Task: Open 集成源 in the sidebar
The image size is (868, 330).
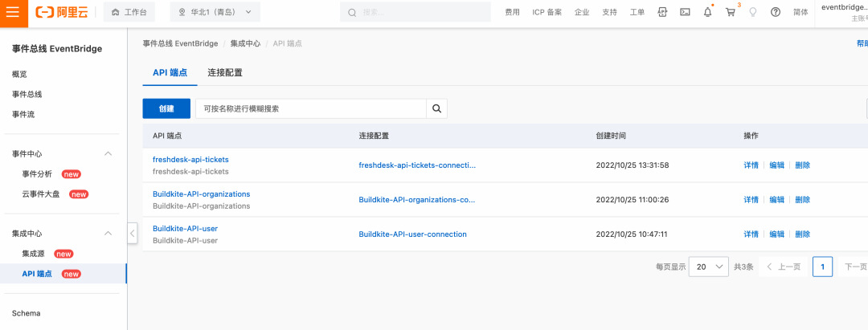Action: [33, 254]
